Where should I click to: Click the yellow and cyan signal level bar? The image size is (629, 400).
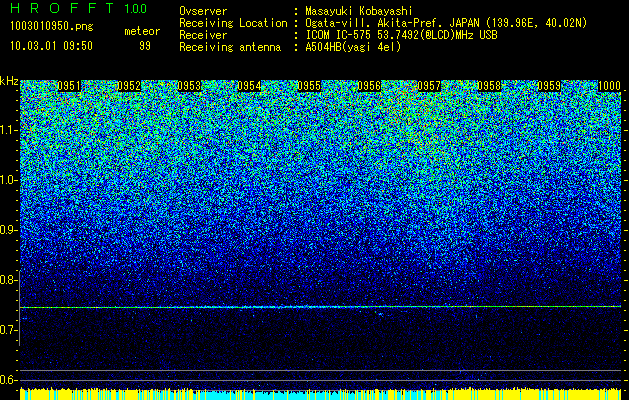click(x=320, y=394)
